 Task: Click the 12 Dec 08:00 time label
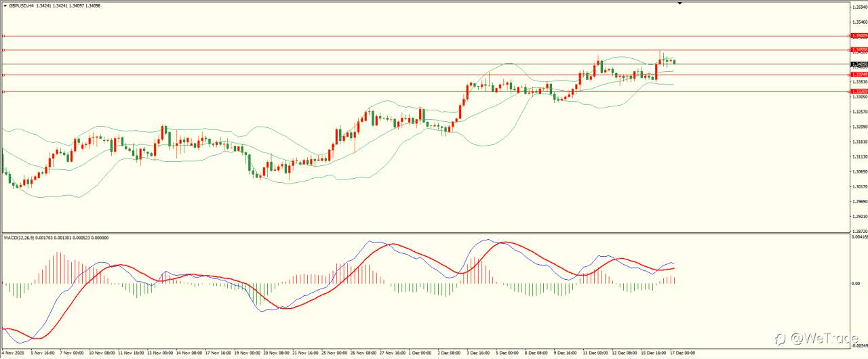coord(625,353)
